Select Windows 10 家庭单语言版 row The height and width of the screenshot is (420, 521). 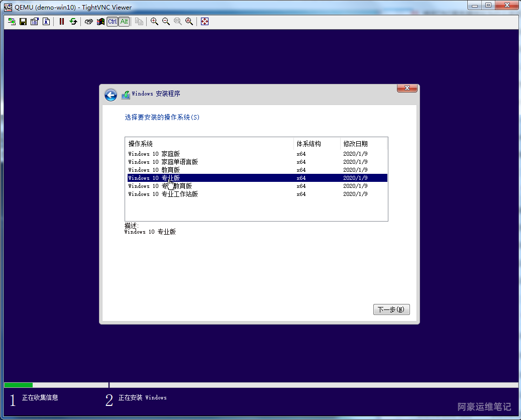coord(258,162)
